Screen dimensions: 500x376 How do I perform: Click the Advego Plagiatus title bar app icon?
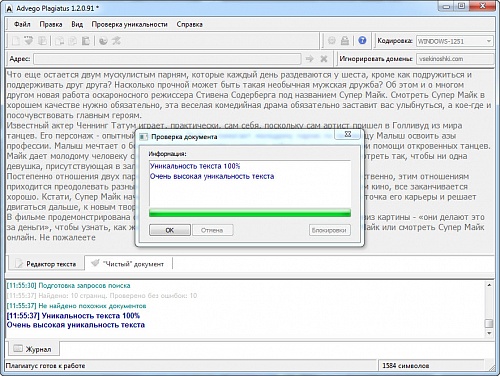click(10, 9)
